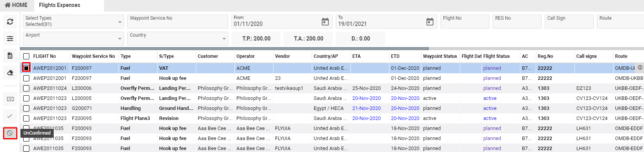Click the refresh icon in left sidebar
644x152 pixels.
[10, 22]
